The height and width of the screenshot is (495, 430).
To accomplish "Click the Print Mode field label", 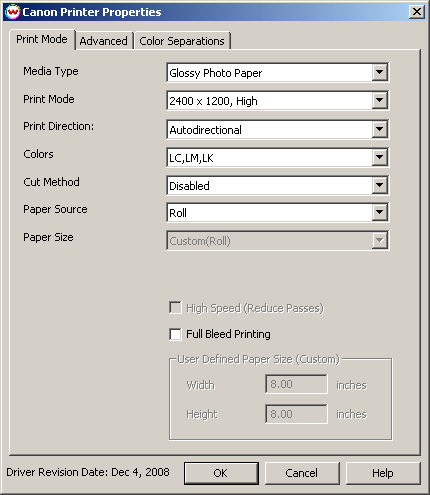I will click(x=49, y=99).
